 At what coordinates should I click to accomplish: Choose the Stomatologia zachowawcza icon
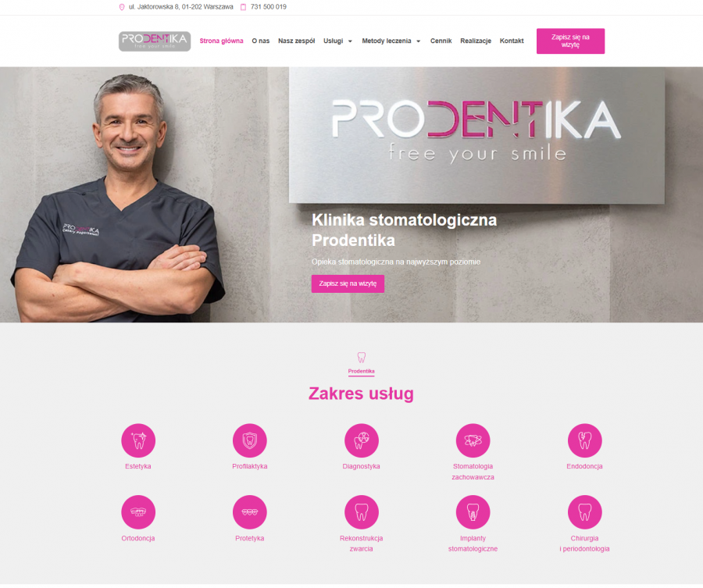coord(473,440)
